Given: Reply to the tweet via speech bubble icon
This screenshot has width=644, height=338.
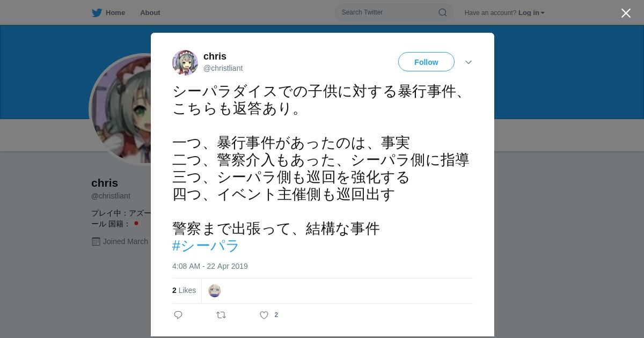Looking at the screenshot, I should pyautogui.click(x=178, y=315).
